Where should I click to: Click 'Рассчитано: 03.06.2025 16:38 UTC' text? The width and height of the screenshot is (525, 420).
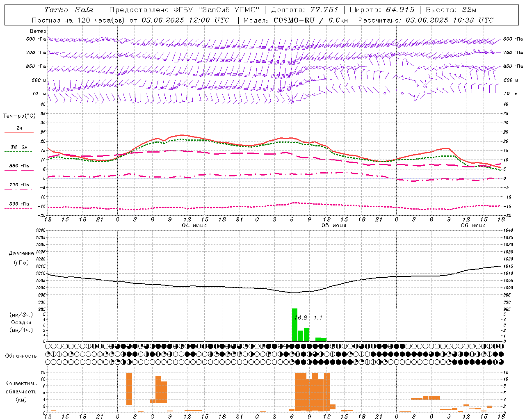426,20
